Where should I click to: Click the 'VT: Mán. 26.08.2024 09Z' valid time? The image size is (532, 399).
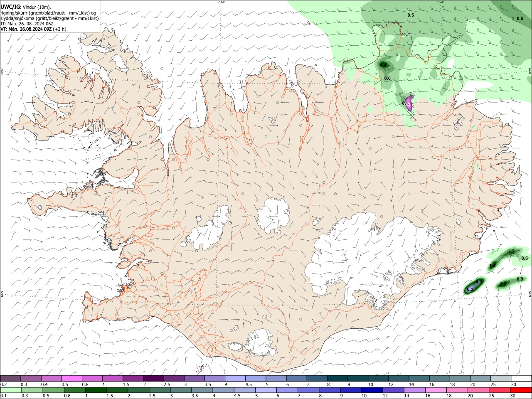coord(26,29)
